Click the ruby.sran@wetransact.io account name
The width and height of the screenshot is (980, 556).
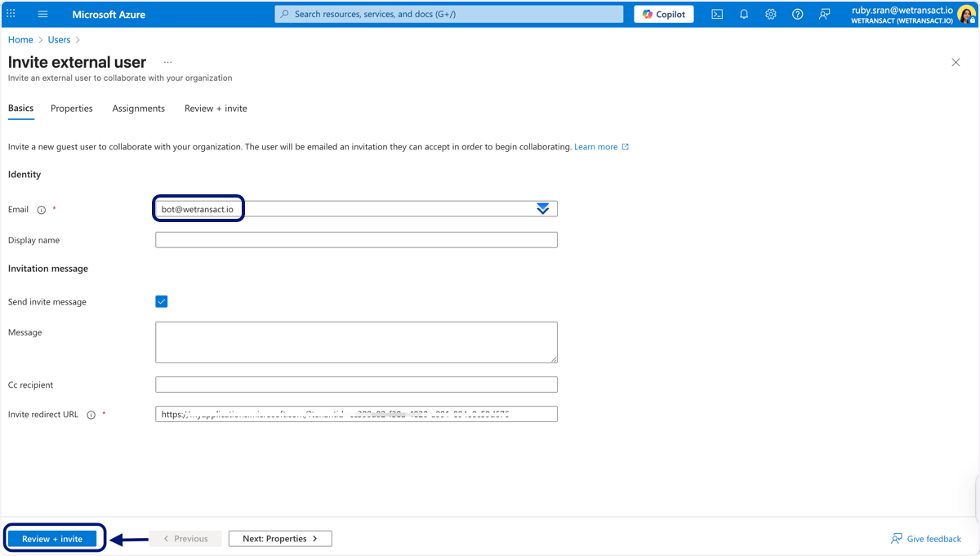click(902, 11)
